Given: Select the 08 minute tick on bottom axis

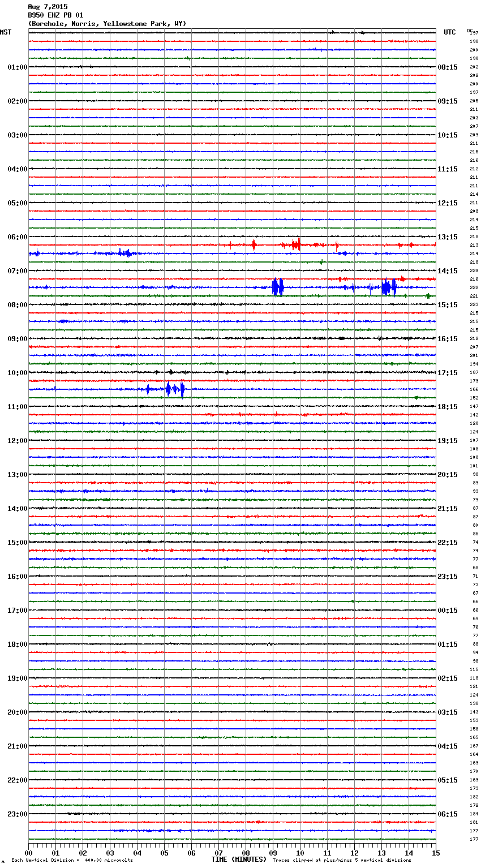Looking at the screenshot, I should [x=246, y=853].
